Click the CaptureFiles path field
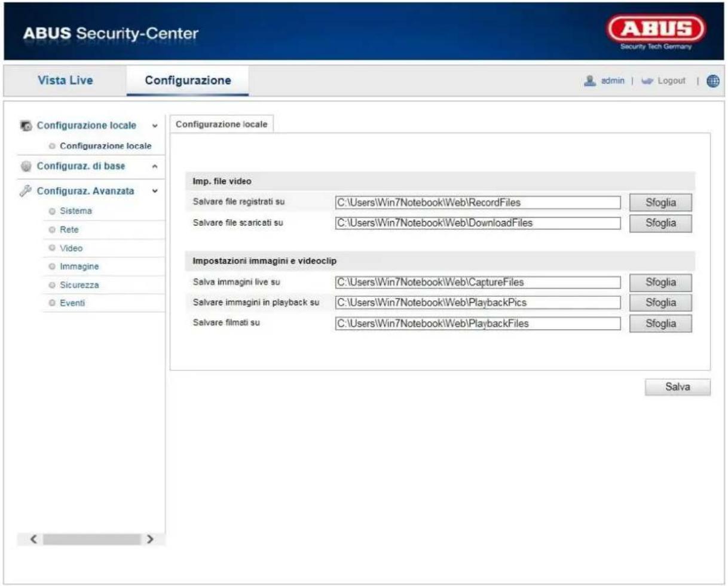Image resolution: width=728 pixels, height=586 pixels. click(x=478, y=283)
